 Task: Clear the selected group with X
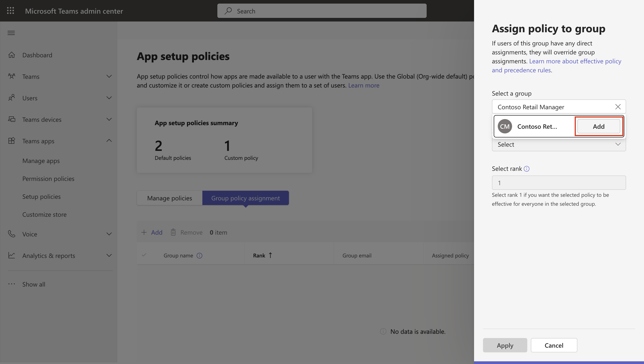618,107
